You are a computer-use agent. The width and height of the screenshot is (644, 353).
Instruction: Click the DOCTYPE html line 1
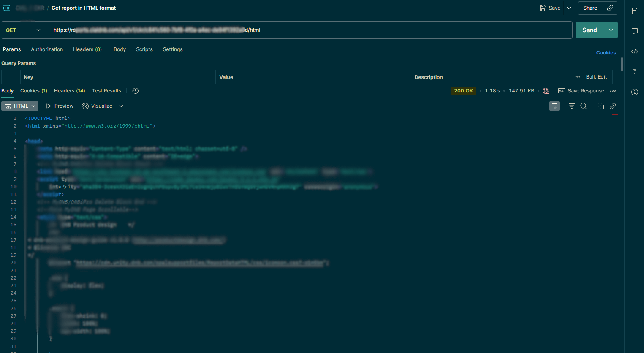[x=48, y=118]
